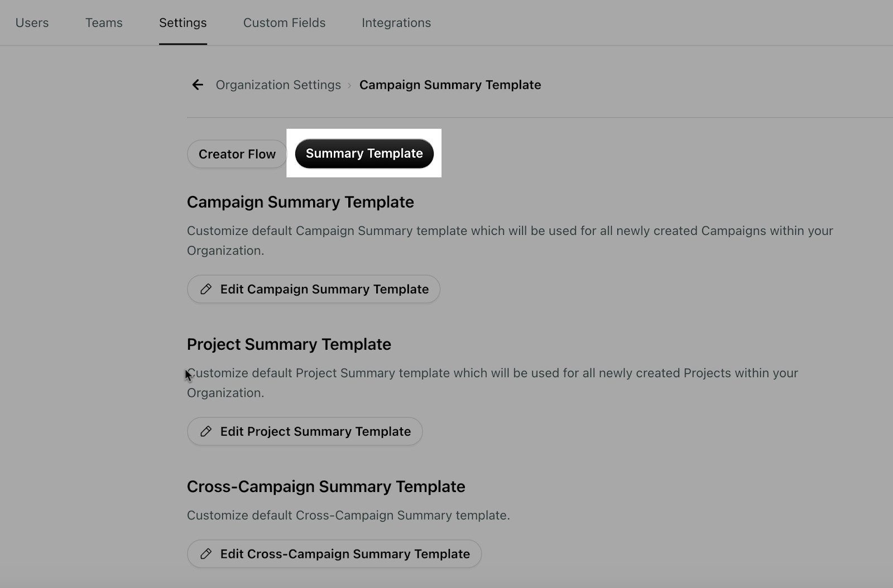Select the Summary Template pill
This screenshot has height=588, width=893.
(364, 153)
